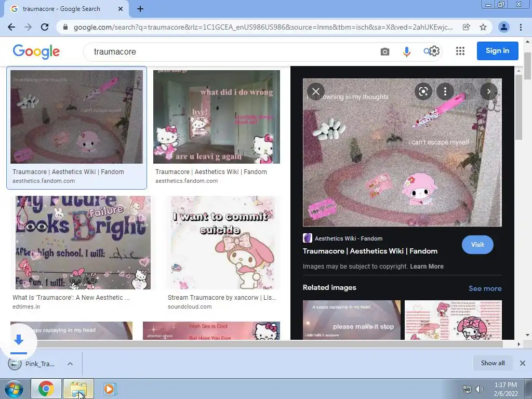Screen dimensions: 532x399
Task: Open a new browser tab
Action: coord(140,9)
